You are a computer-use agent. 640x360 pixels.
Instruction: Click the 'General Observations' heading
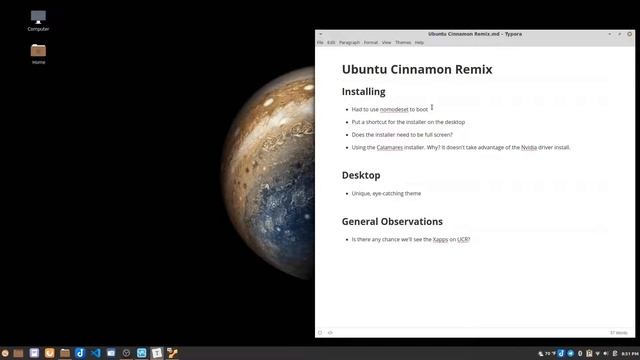point(392,222)
